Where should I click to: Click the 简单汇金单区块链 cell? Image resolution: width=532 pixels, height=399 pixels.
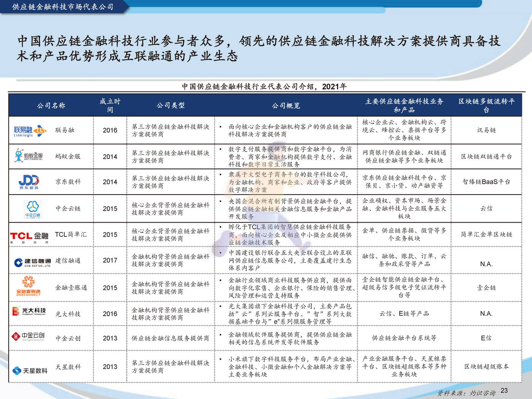tap(486, 234)
